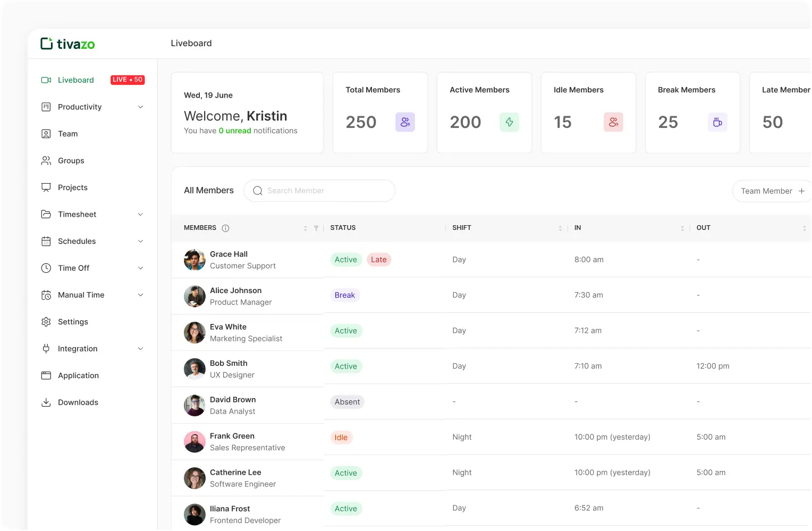Click the Late tag for Grace Hall
The height and width of the screenshot is (531, 812).
coord(379,260)
